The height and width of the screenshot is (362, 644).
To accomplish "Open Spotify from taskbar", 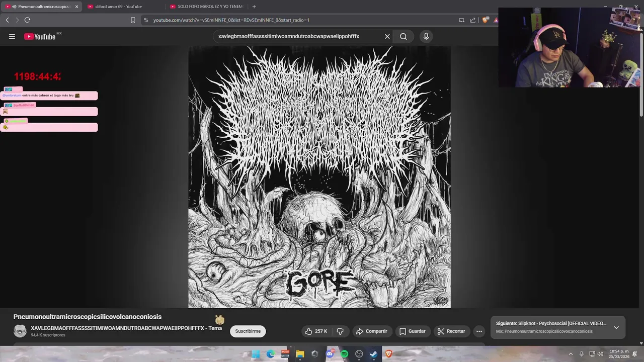I will coord(345,354).
